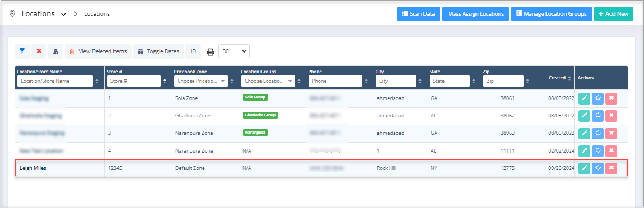
Task: Click the Add New button
Action: (x=614, y=13)
